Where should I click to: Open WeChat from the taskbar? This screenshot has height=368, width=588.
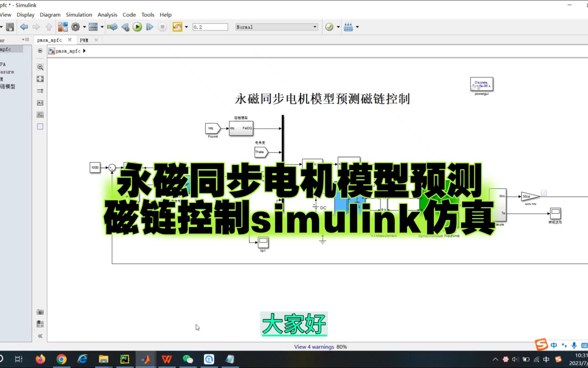tap(187, 359)
